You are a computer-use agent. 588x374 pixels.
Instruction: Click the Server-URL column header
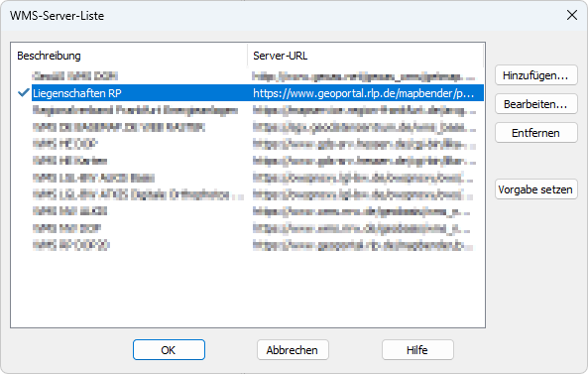[x=365, y=56]
